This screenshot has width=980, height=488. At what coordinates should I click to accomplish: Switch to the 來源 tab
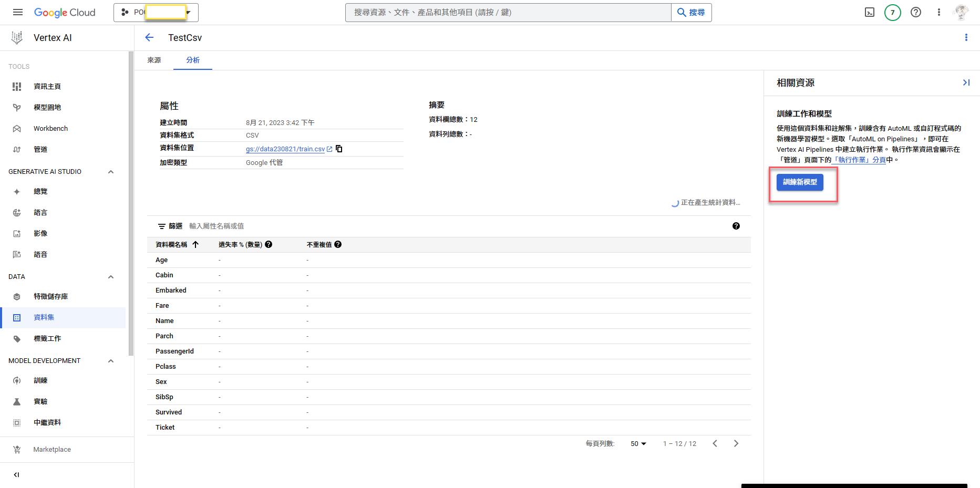[154, 60]
